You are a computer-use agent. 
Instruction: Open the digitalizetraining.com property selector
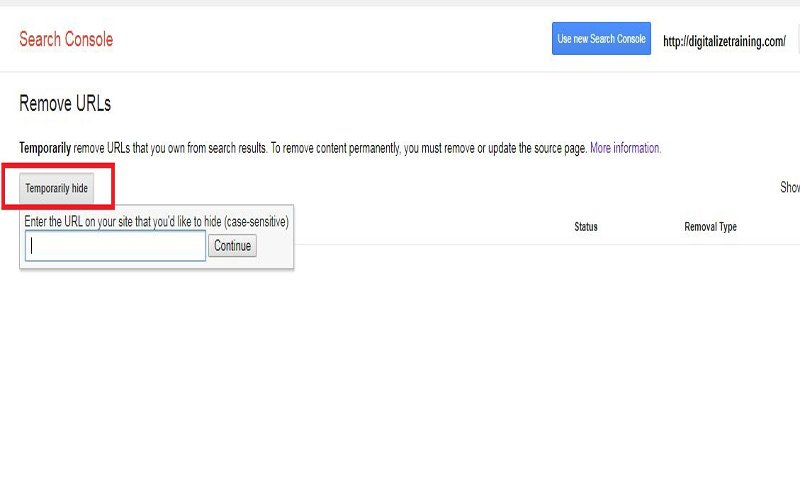[x=724, y=41]
